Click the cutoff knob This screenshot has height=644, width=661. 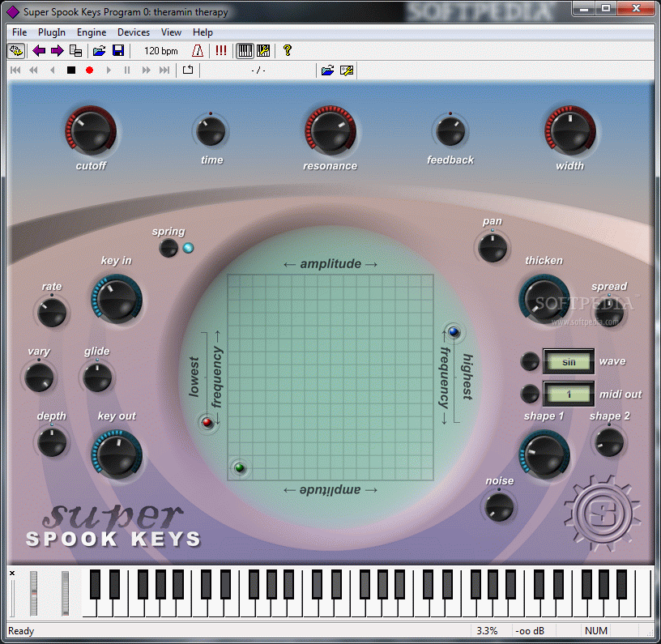[91, 130]
